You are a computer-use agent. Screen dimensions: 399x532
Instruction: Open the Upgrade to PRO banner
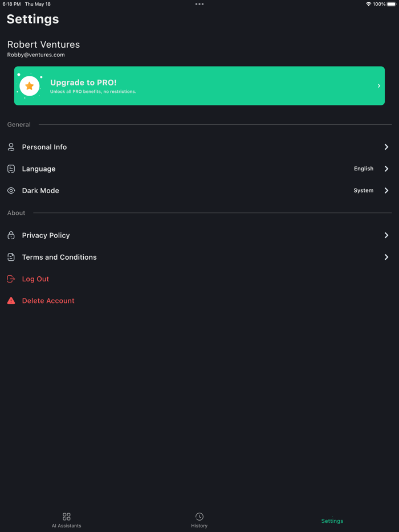pos(199,85)
